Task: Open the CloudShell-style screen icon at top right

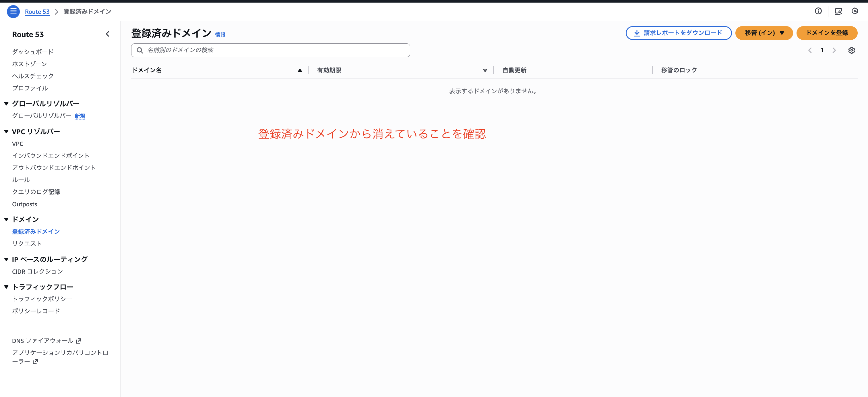Action: pyautogui.click(x=838, y=11)
